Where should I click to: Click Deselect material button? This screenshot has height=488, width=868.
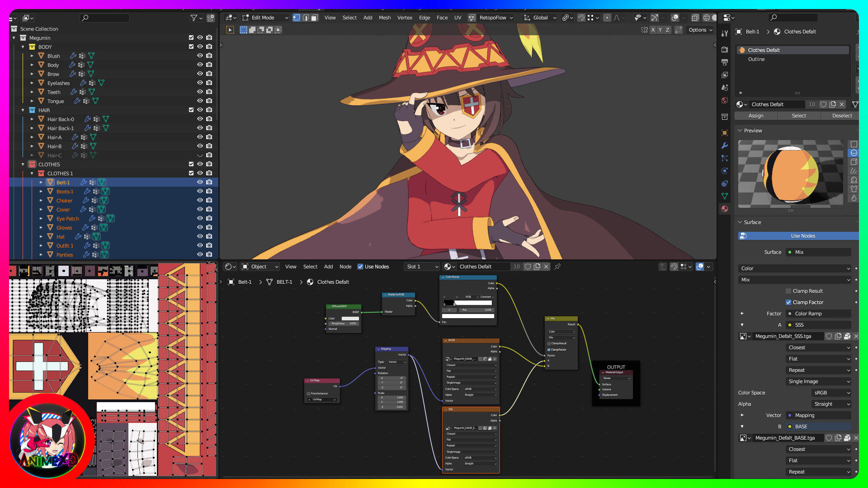[842, 116]
